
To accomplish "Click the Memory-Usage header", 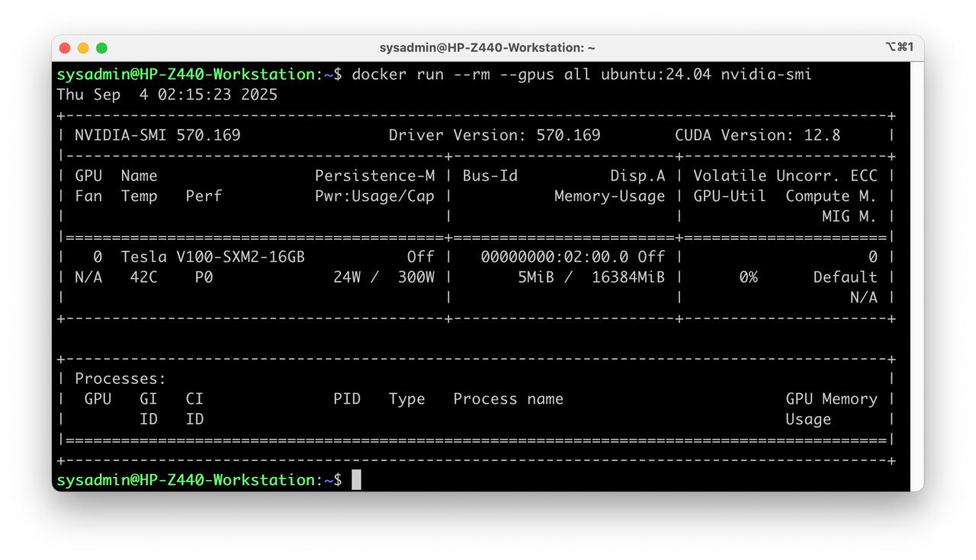I will [610, 197].
